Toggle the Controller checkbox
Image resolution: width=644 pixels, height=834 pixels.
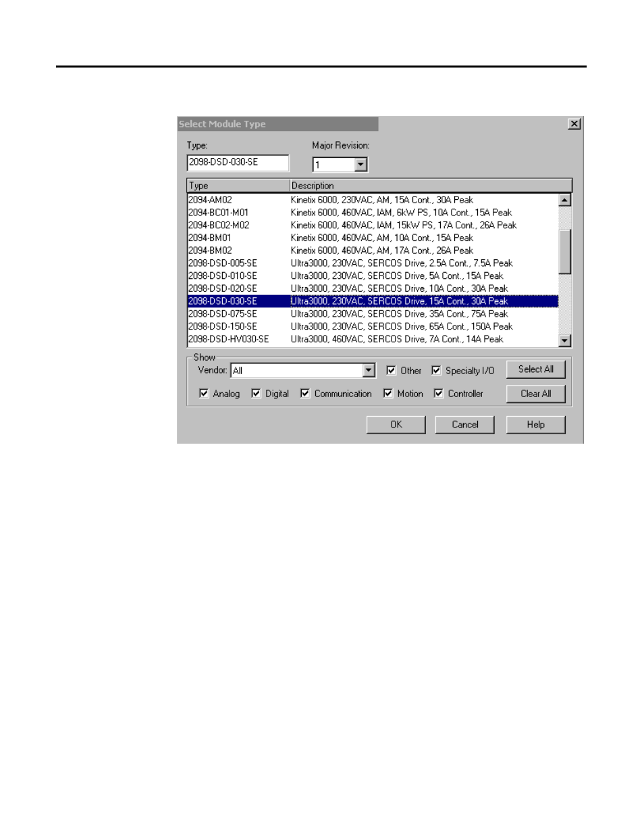coord(439,393)
